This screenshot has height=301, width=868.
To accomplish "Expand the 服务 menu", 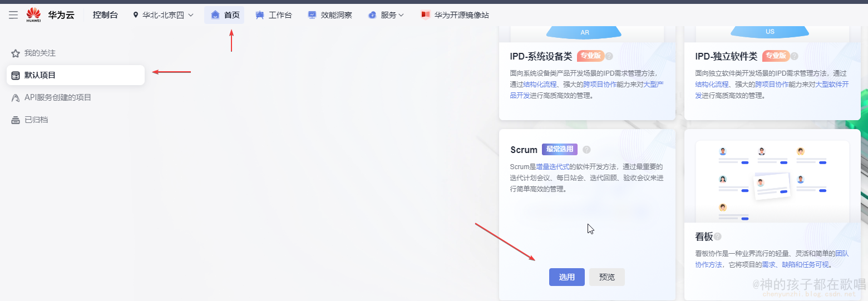I will pos(386,15).
